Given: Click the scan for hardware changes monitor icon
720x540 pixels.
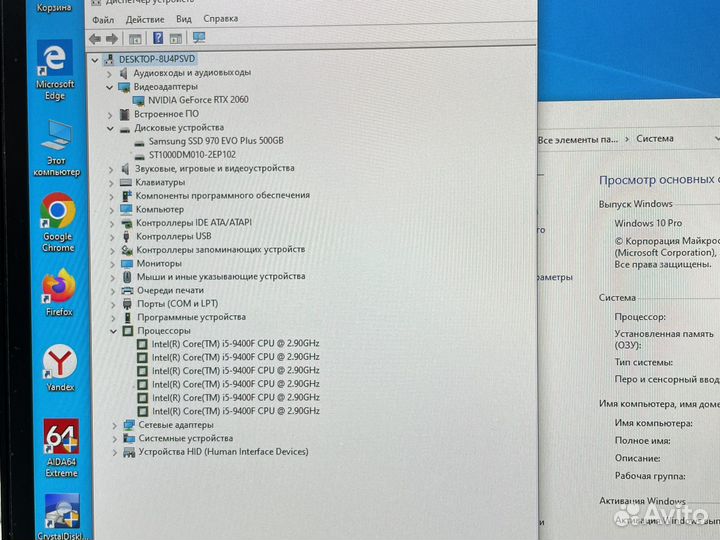Looking at the screenshot, I should (199, 38).
